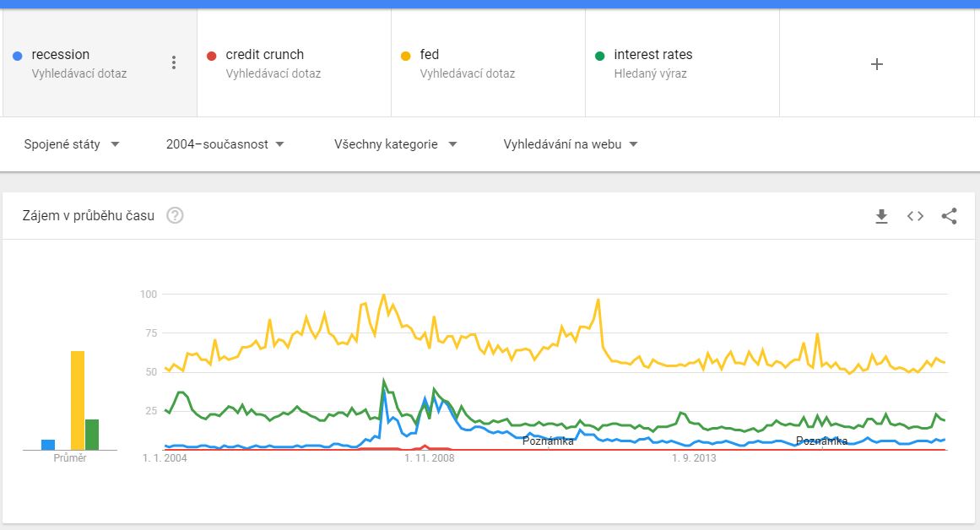Click the share chart icon
The image size is (980, 530).
pos(949,216)
